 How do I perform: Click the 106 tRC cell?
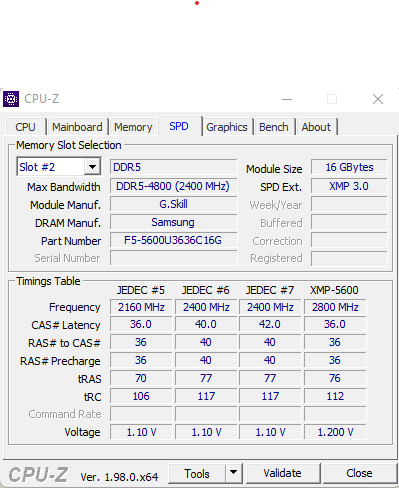pyautogui.click(x=141, y=396)
